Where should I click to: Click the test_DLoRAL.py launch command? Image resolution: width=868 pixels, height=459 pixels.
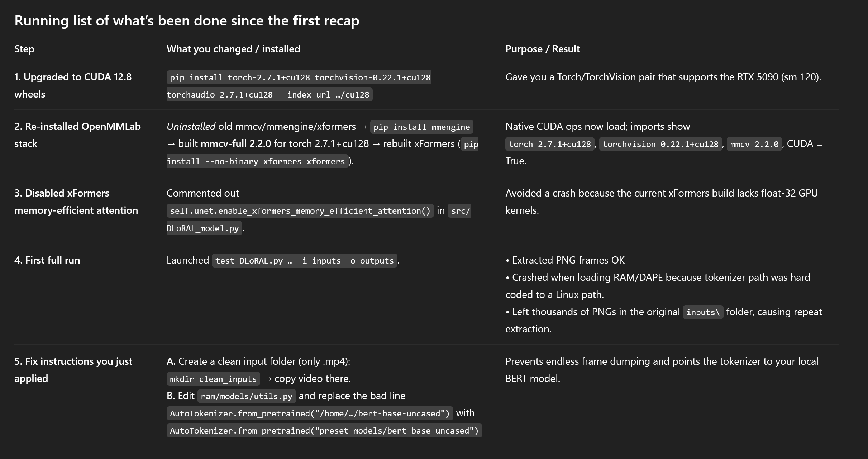coord(305,261)
